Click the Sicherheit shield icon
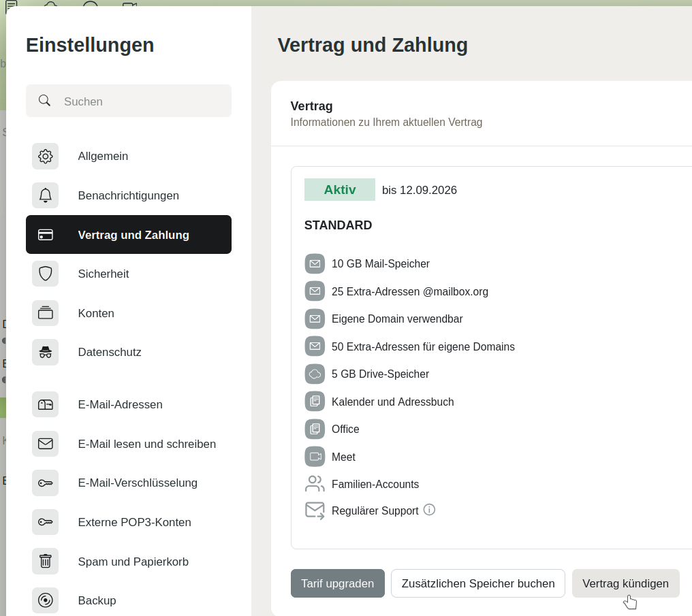The width and height of the screenshot is (692, 616). click(45, 274)
